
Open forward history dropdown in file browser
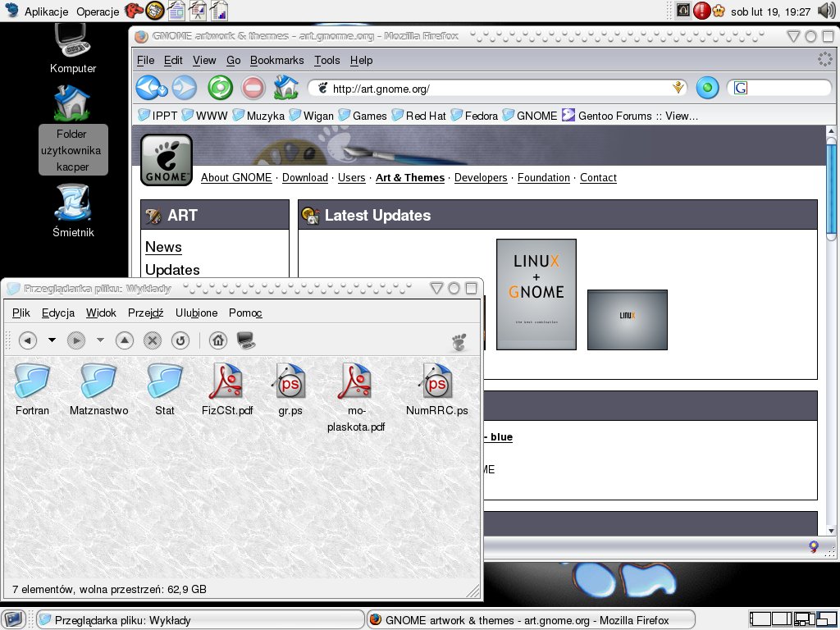pyautogui.click(x=100, y=340)
